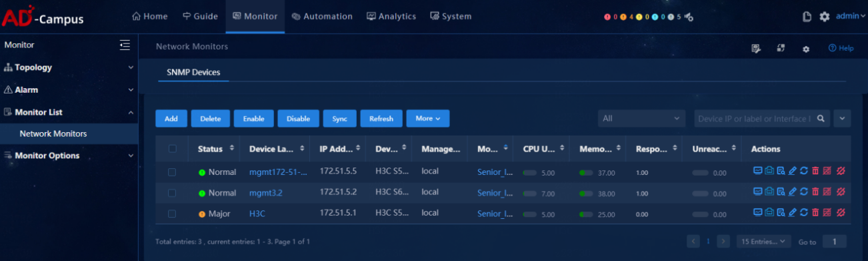Click the Refresh button
This screenshot has height=261, width=868.
pos(381,118)
